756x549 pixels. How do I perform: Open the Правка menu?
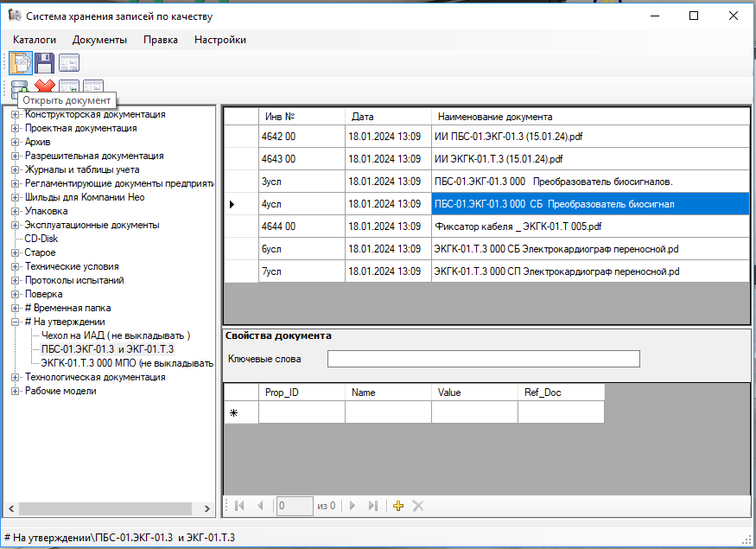pos(161,40)
